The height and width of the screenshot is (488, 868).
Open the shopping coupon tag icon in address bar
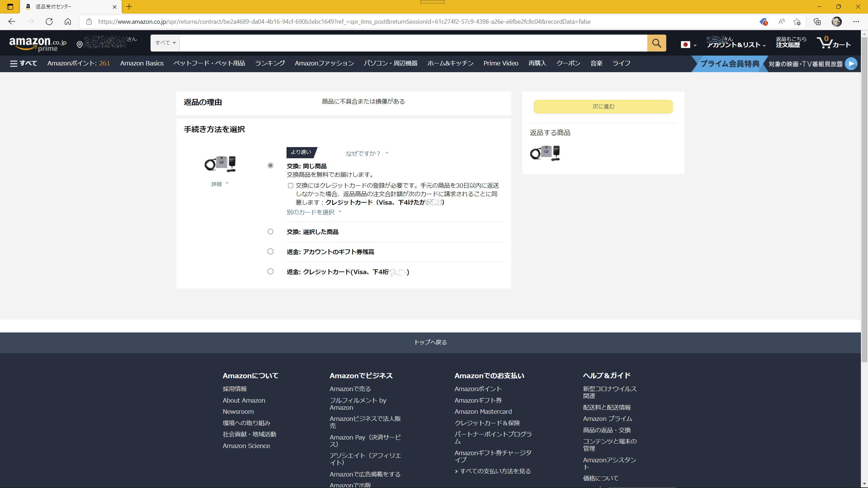(763, 22)
